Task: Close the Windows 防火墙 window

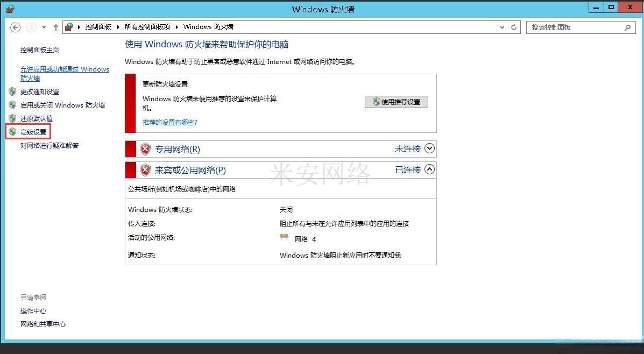Action: pyautogui.click(x=631, y=8)
